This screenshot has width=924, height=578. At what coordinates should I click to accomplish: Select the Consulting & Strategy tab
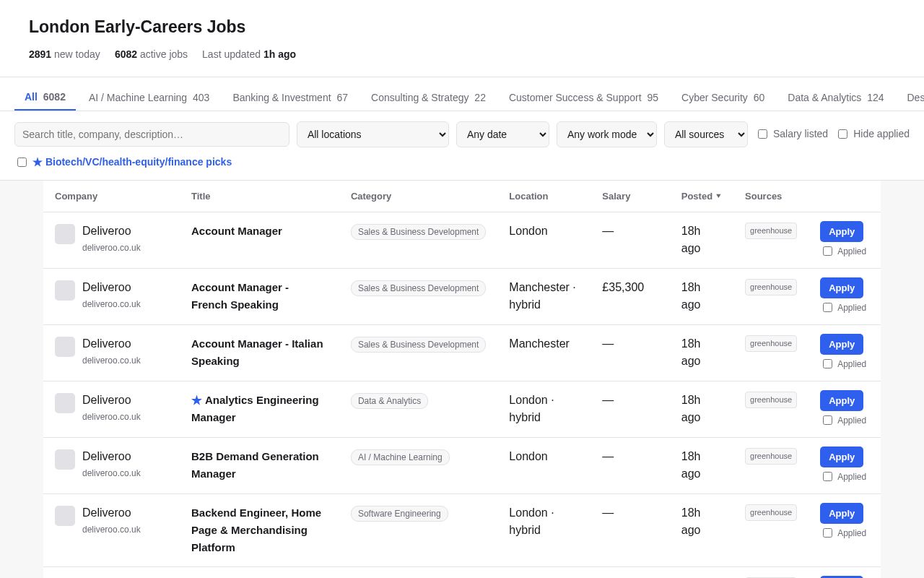click(x=428, y=98)
